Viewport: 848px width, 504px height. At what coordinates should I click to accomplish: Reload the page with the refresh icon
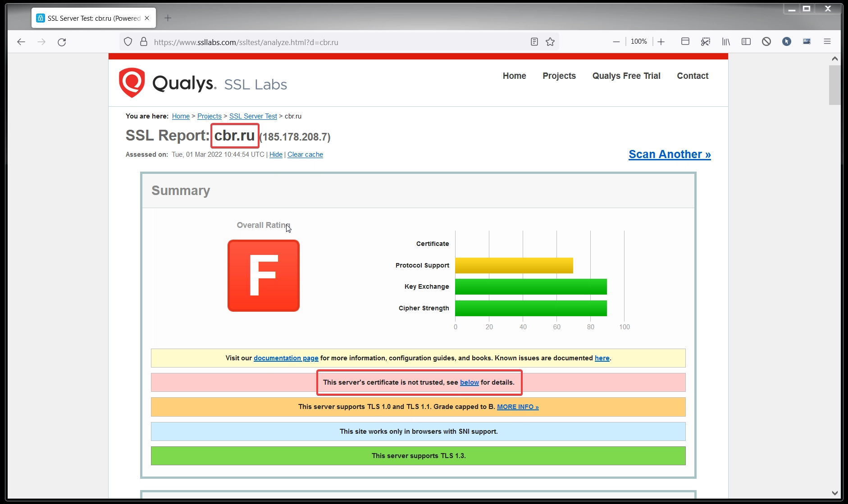tap(62, 42)
